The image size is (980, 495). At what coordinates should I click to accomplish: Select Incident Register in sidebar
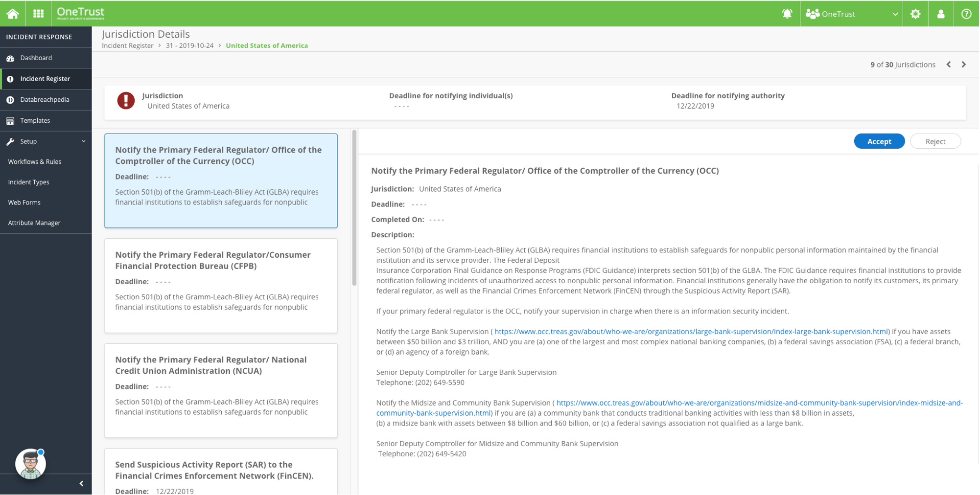[46, 79]
